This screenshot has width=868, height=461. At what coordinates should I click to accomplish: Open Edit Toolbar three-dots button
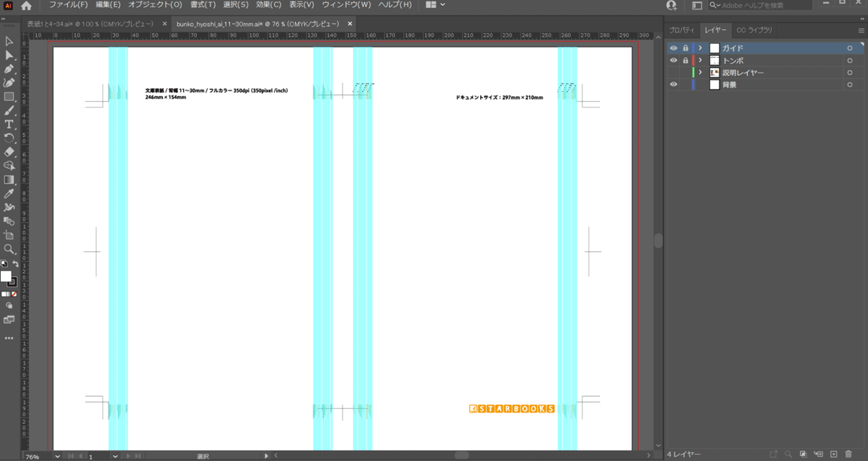[9, 338]
